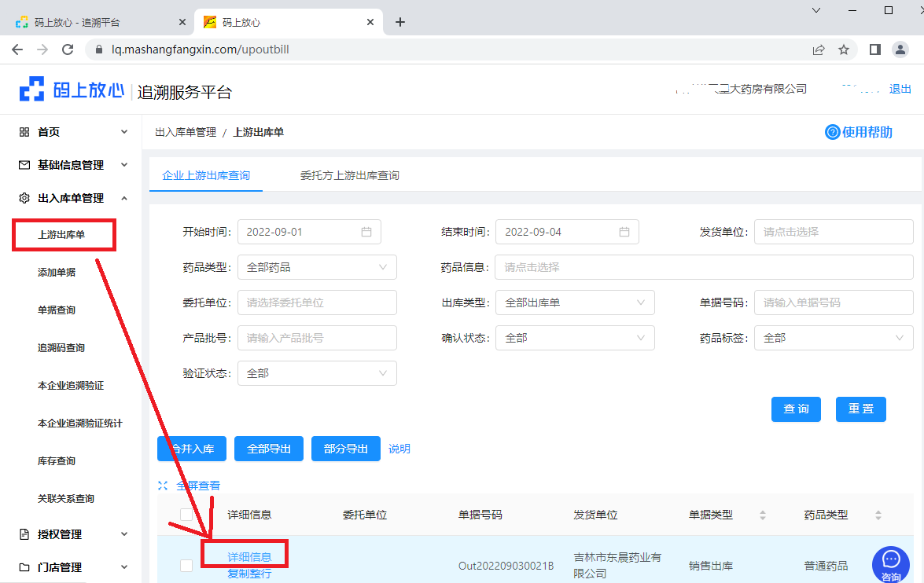Go back to the previous page

click(x=17, y=49)
